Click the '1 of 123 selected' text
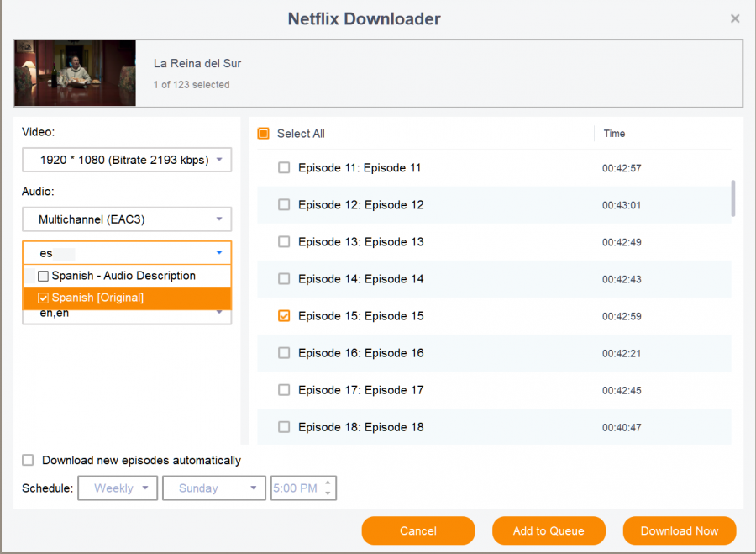The image size is (756, 554). pos(192,85)
